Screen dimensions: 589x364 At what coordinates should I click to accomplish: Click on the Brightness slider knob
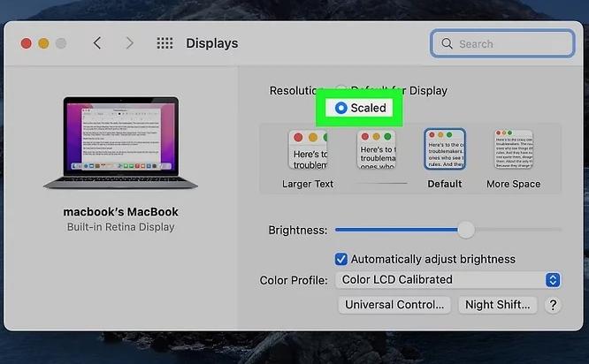(x=466, y=230)
